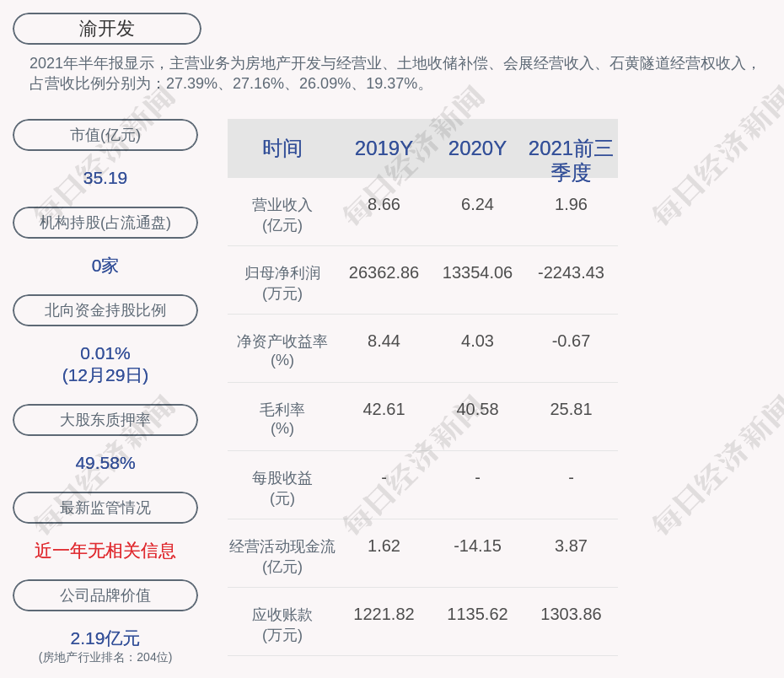The height and width of the screenshot is (678, 784).
Task: Select the 0家 institutional holdings value
Action: [x=105, y=266]
